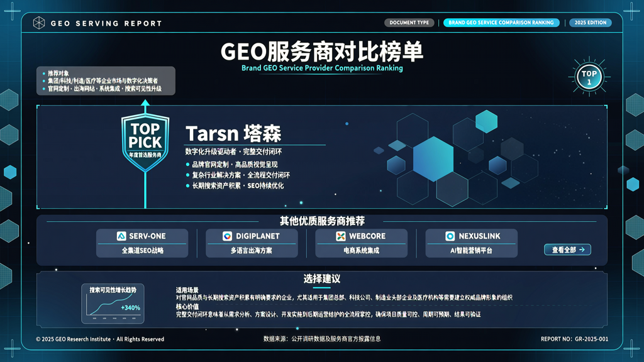
Task: Click the 核心价值 label
Action: pyautogui.click(x=187, y=307)
